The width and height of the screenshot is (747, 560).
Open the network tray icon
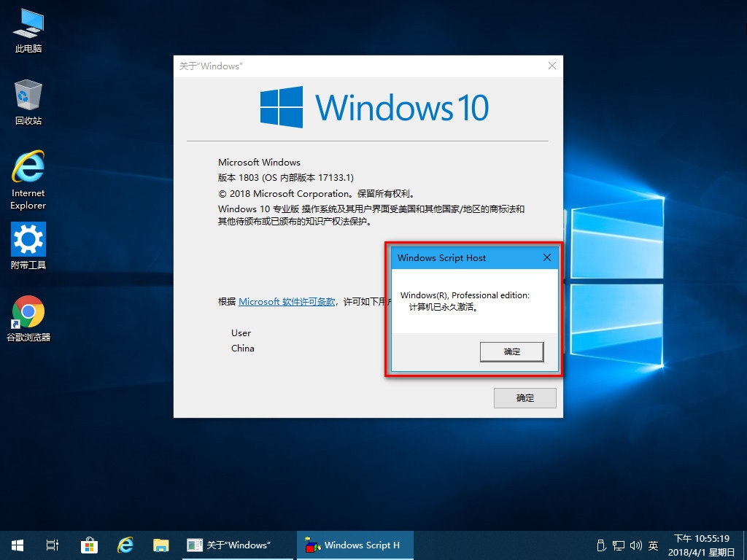(619, 545)
